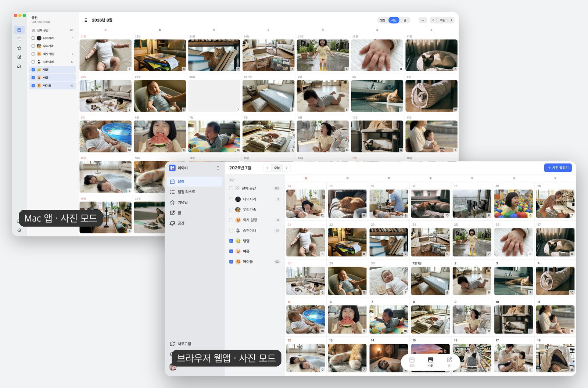The width and height of the screenshot is (588, 388).
Task: Select 전체 공간 in Mac app sidebar
Action: point(53,30)
